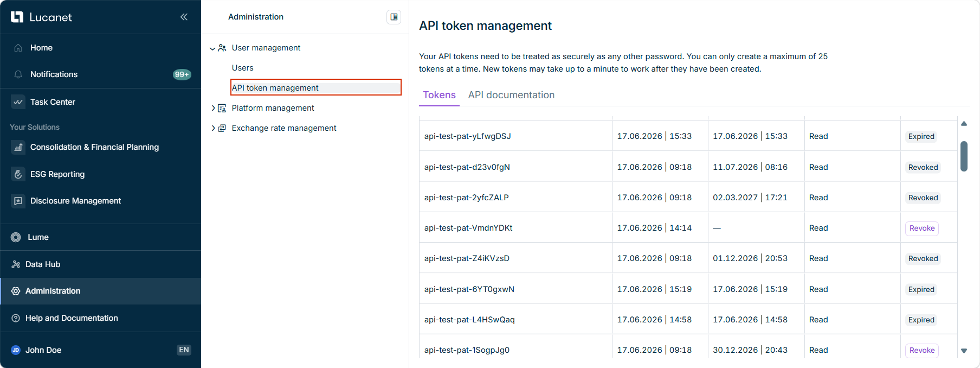
Task: Click token name api-test-pat-d23v0fgN
Action: click(x=467, y=167)
